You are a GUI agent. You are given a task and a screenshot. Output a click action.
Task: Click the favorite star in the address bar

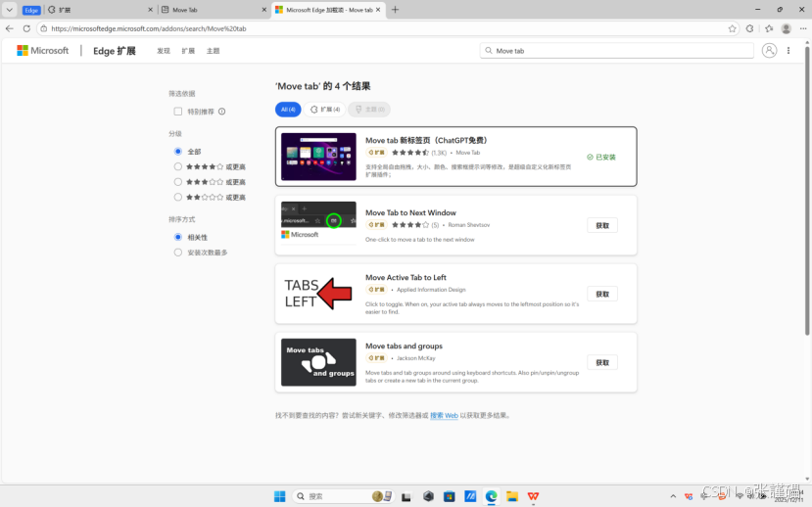point(733,28)
